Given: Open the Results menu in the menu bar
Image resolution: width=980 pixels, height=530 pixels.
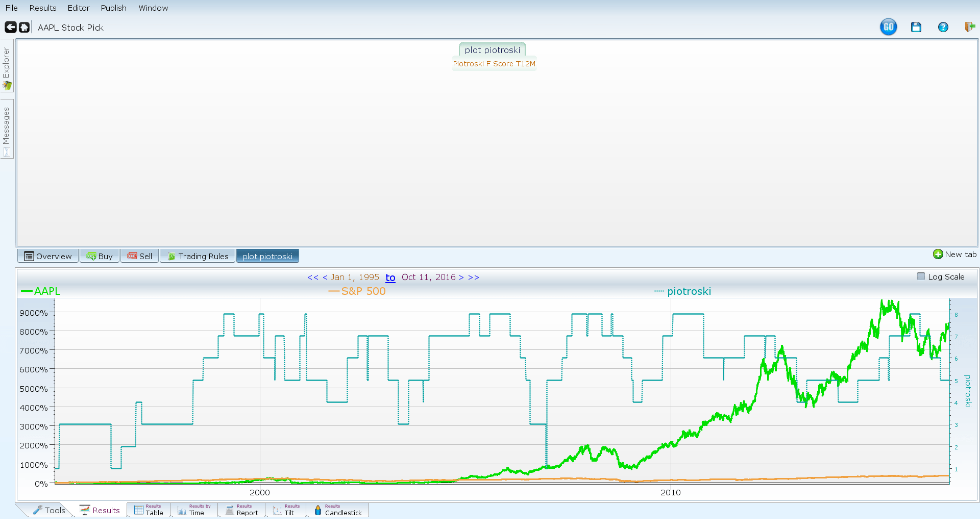Looking at the screenshot, I should tap(43, 8).
